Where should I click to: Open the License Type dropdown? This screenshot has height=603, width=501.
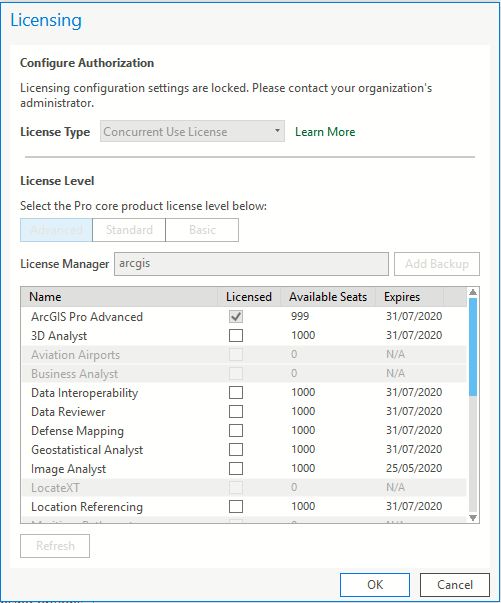point(192,132)
